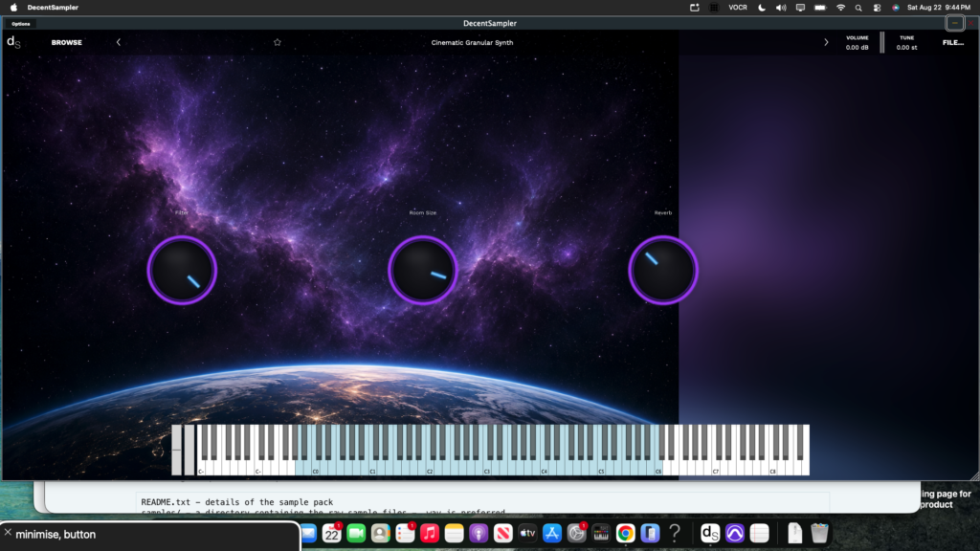
Task: Open Podcasts in the Dock
Action: pos(479,533)
